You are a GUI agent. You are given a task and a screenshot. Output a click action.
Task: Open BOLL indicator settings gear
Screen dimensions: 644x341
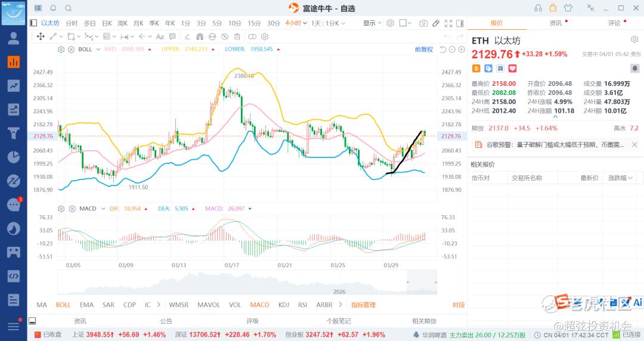tap(61, 49)
